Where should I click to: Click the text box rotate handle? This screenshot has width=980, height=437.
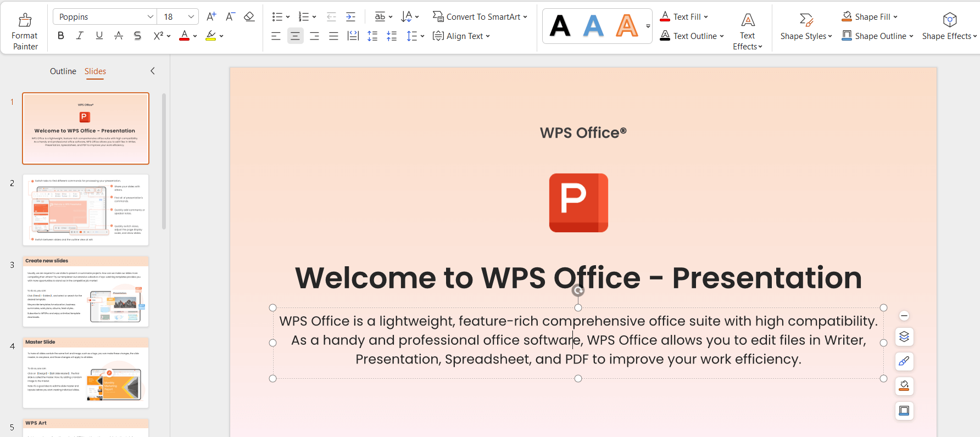pyautogui.click(x=578, y=291)
